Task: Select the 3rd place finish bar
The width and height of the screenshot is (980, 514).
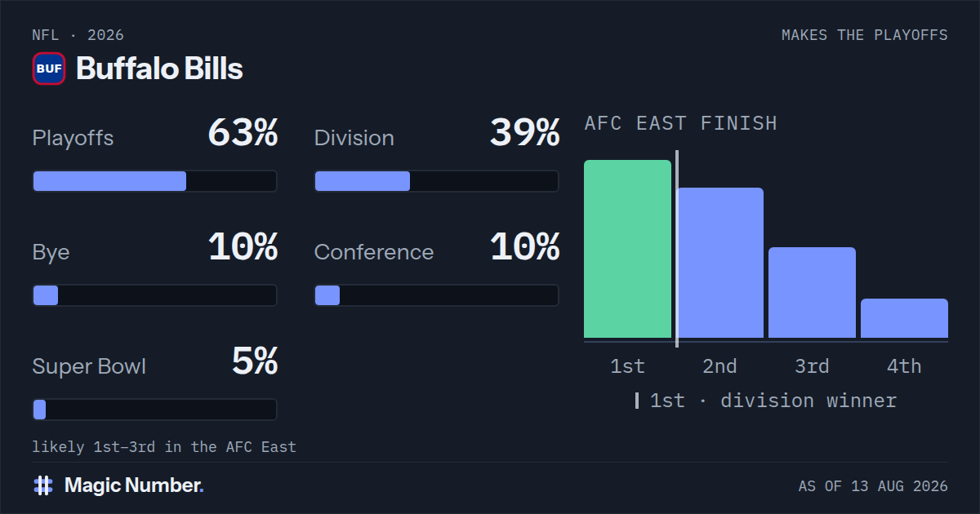Action: click(x=812, y=292)
